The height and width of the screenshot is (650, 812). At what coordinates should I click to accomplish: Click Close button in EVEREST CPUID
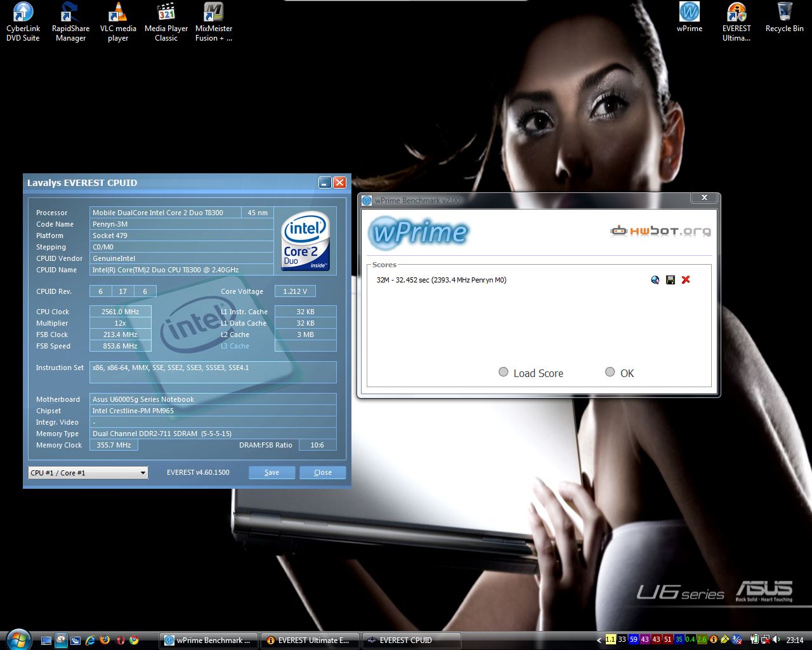(322, 472)
